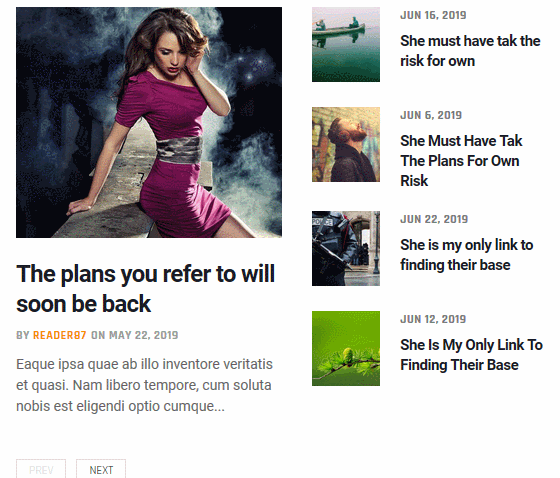The image size is (560, 478).
Task: Click the NEXT pagination button
Action: pyautogui.click(x=101, y=469)
